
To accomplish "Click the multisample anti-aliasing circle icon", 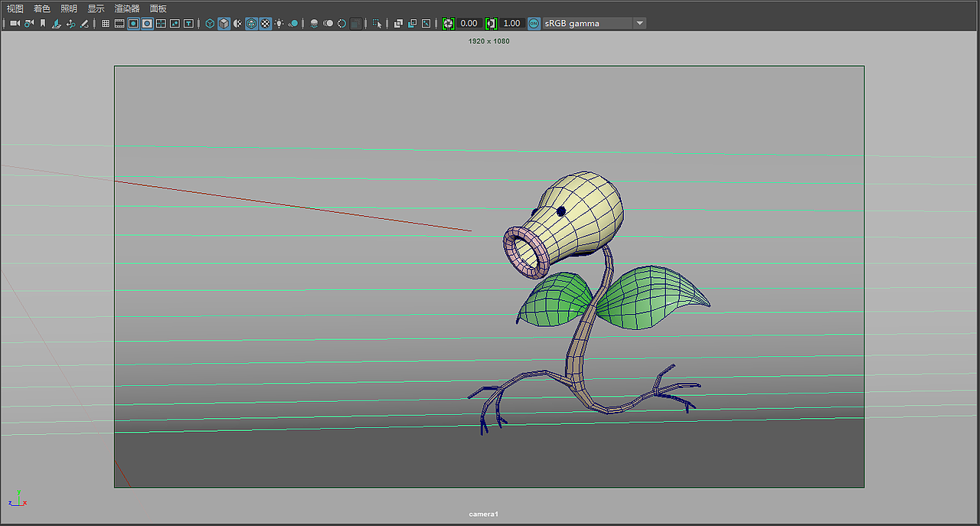I will click(341, 23).
